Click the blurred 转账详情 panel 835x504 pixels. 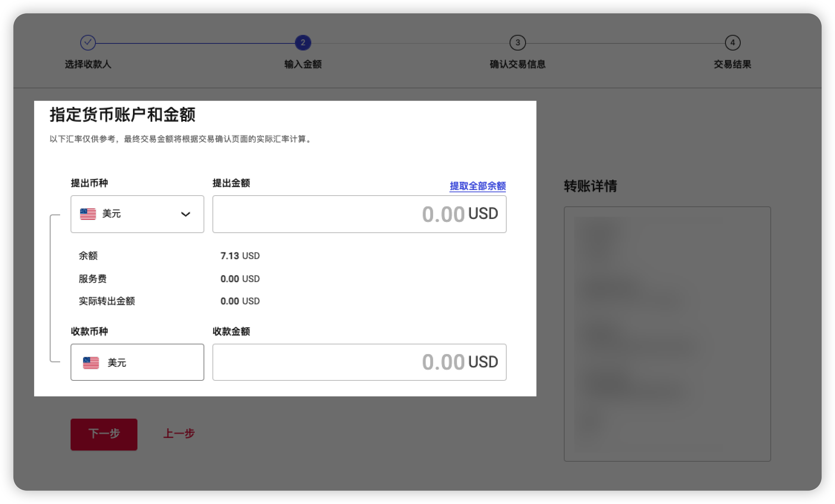click(x=667, y=334)
